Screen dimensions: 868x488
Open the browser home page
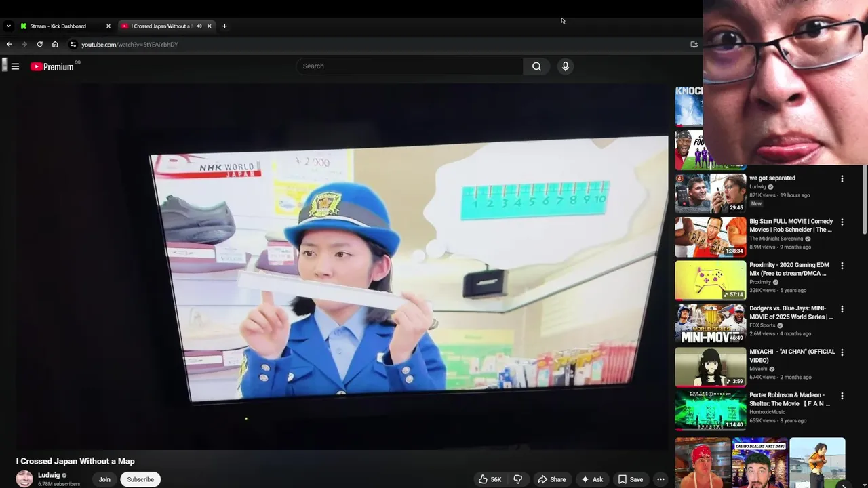click(55, 45)
